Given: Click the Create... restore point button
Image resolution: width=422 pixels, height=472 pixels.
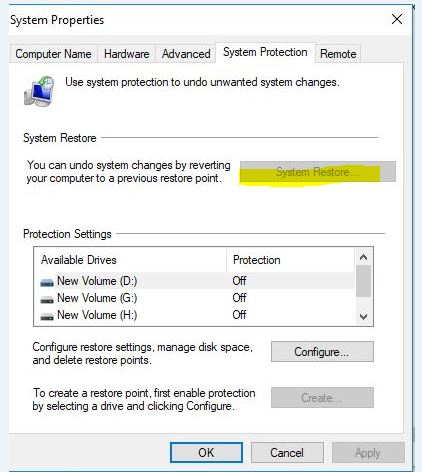Looking at the screenshot, I should click(322, 397).
